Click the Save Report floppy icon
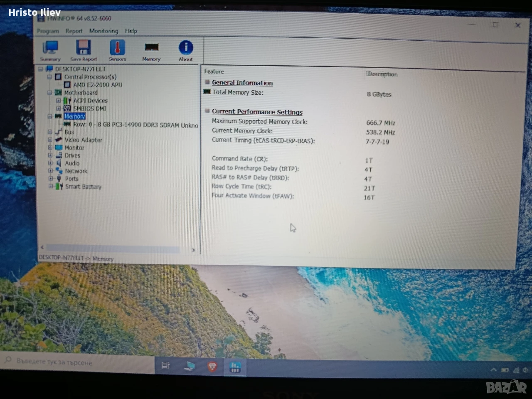532x399 pixels. coord(84,51)
